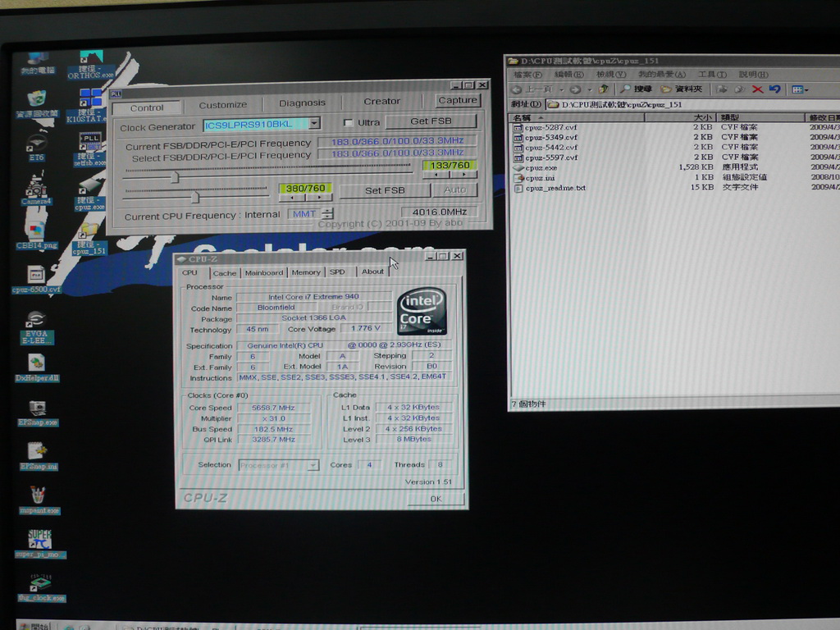Open the 工具(T) Tools menu in Explorer
Screen dimensions: 840x630
pos(712,75)
